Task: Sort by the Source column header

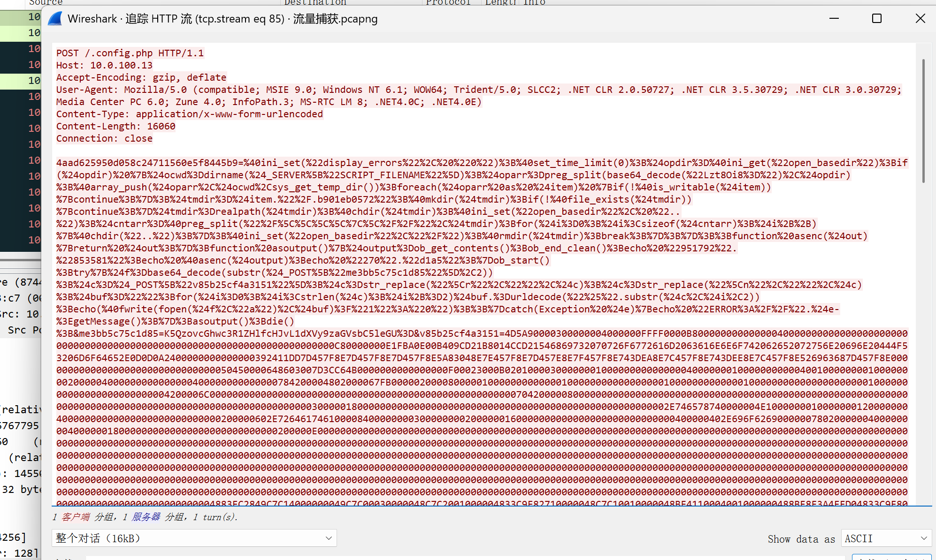Action: pos(46,2)
